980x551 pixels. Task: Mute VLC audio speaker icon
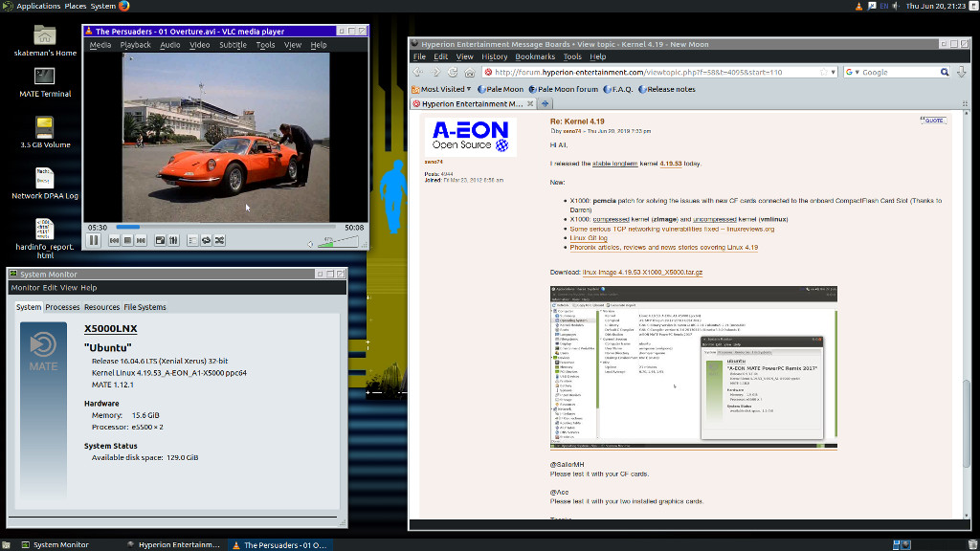pos(311,244)
